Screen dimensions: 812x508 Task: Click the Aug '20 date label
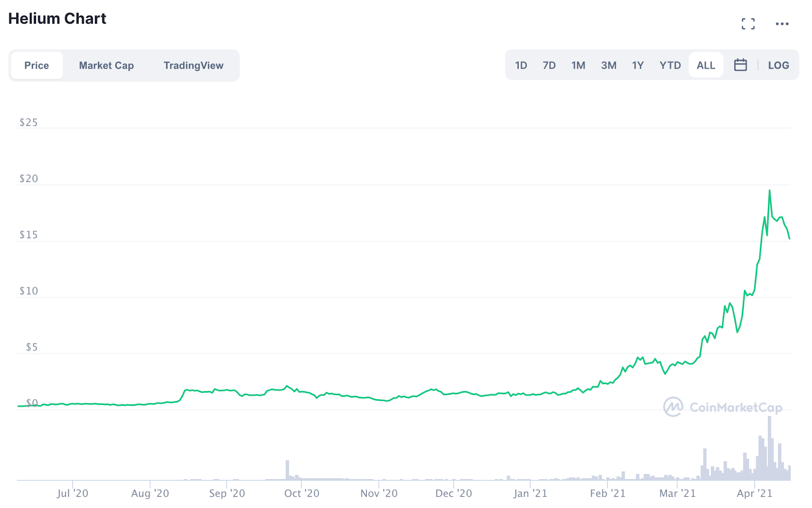(x=150, y=493)
